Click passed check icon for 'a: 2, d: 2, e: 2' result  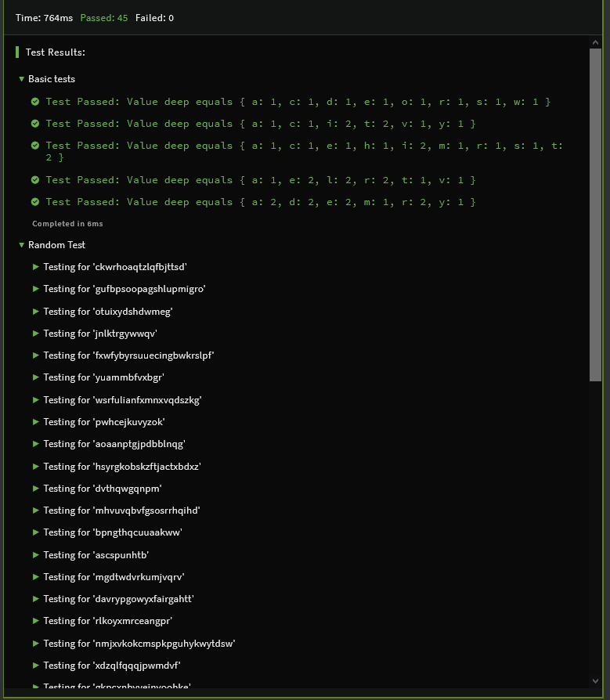coord(35,202)
